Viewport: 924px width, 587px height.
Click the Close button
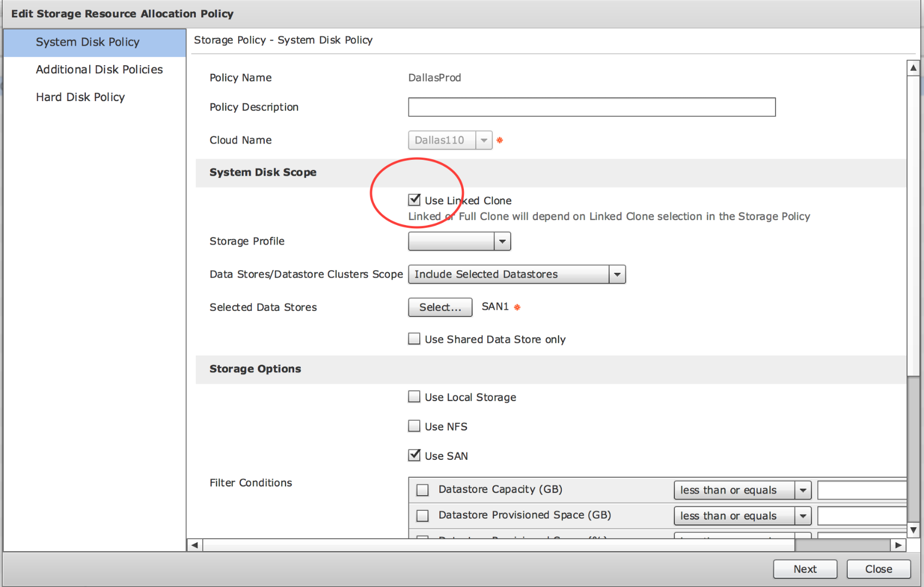[878, 569]
